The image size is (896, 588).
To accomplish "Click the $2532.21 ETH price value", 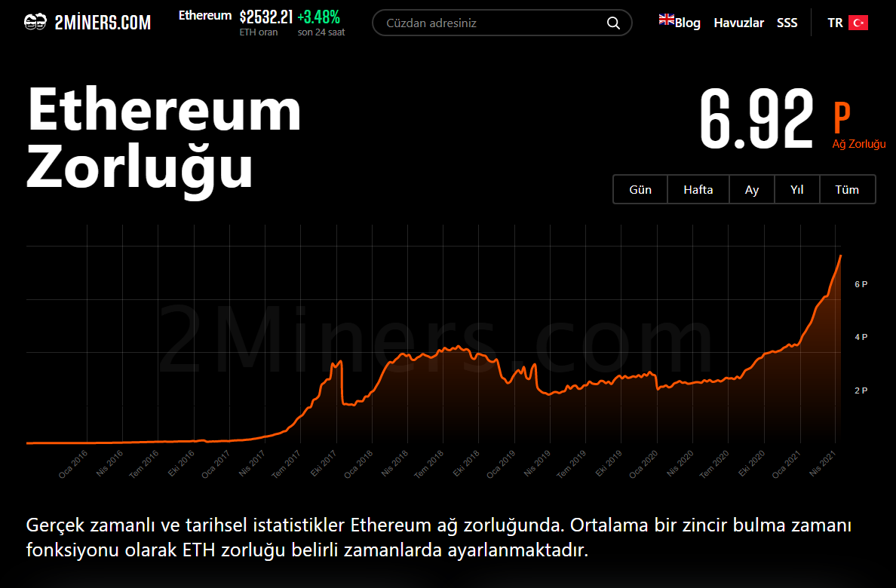I will 266,17.
